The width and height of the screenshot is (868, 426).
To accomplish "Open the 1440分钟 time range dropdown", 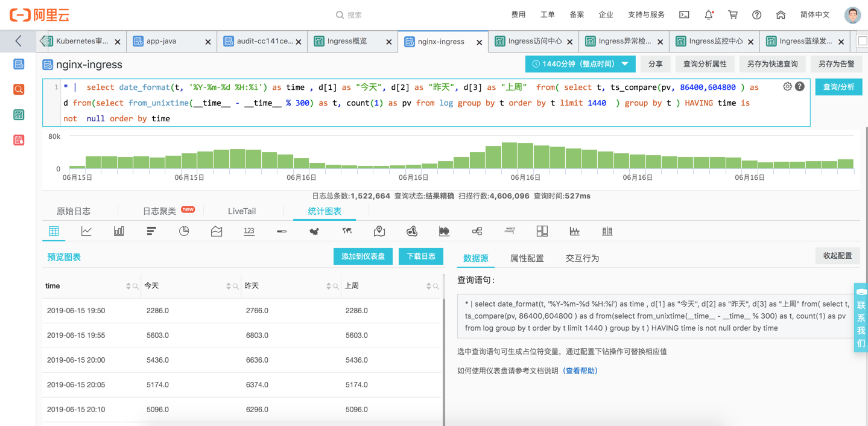I will pos(580,64).
